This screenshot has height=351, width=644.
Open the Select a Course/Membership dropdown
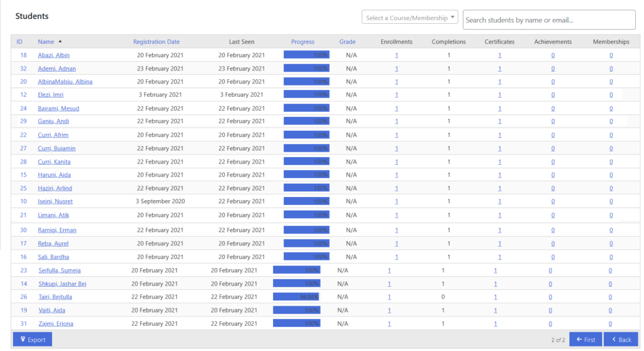409,18
